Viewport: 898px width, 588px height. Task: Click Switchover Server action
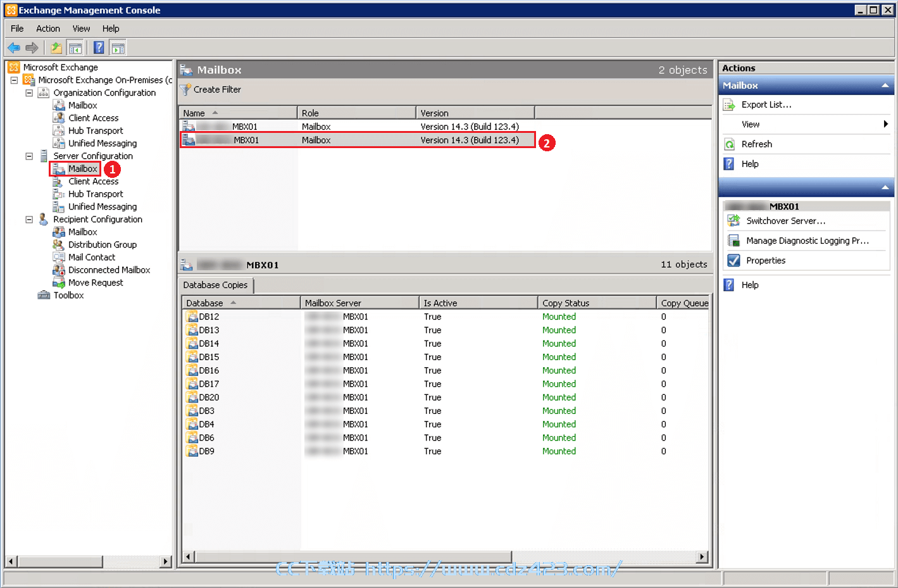(786, 221)
